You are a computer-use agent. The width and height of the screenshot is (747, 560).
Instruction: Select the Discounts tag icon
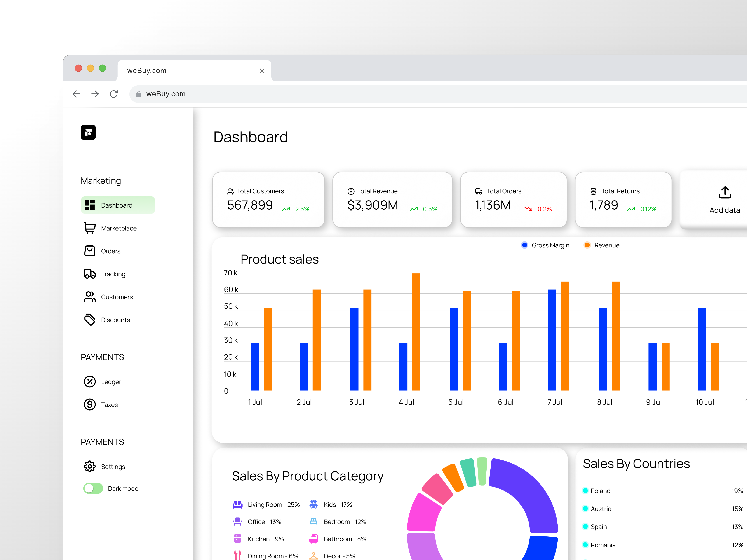[89, 319]
